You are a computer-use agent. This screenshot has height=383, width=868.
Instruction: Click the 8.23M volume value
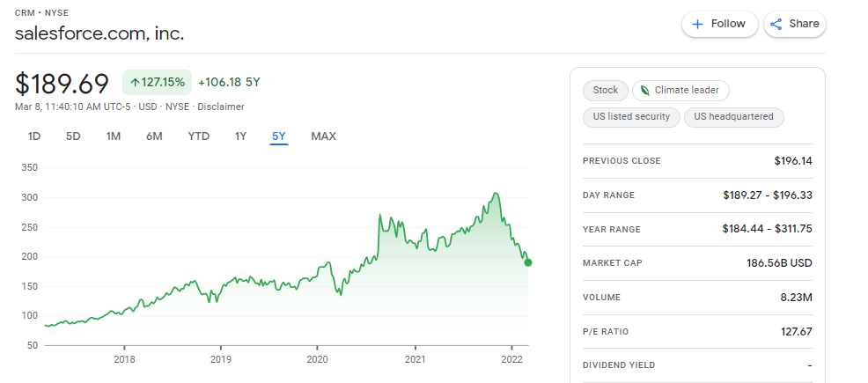click(796, 298)
